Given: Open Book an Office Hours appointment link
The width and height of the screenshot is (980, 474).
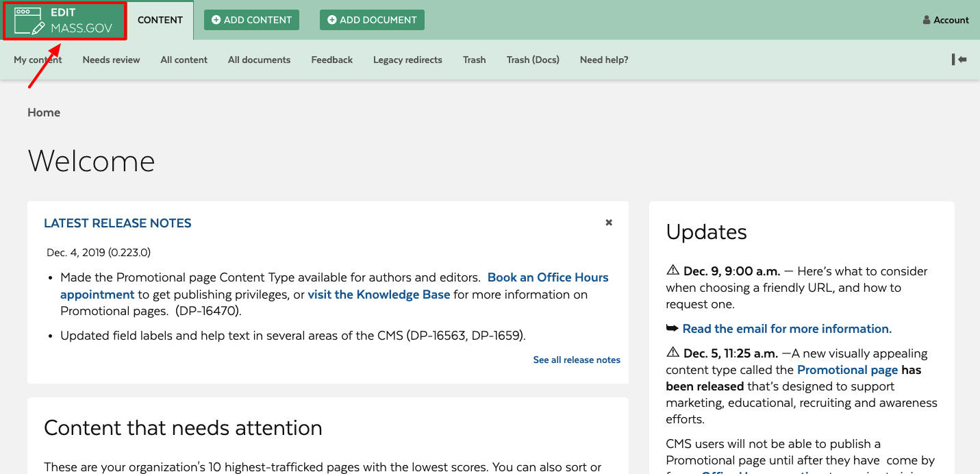Looking at the screenshot, I should pyautogui.click(x=548, y=277).
